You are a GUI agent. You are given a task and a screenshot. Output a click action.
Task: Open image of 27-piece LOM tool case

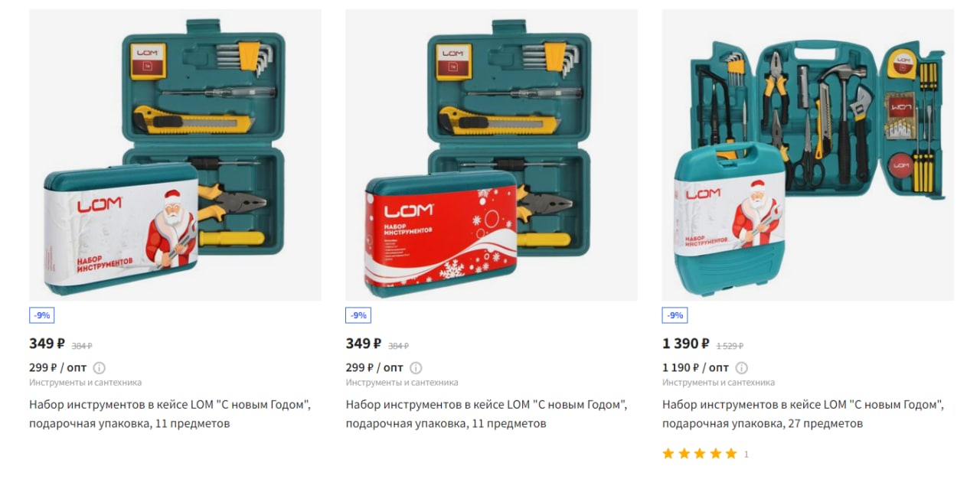coord(808,155)
